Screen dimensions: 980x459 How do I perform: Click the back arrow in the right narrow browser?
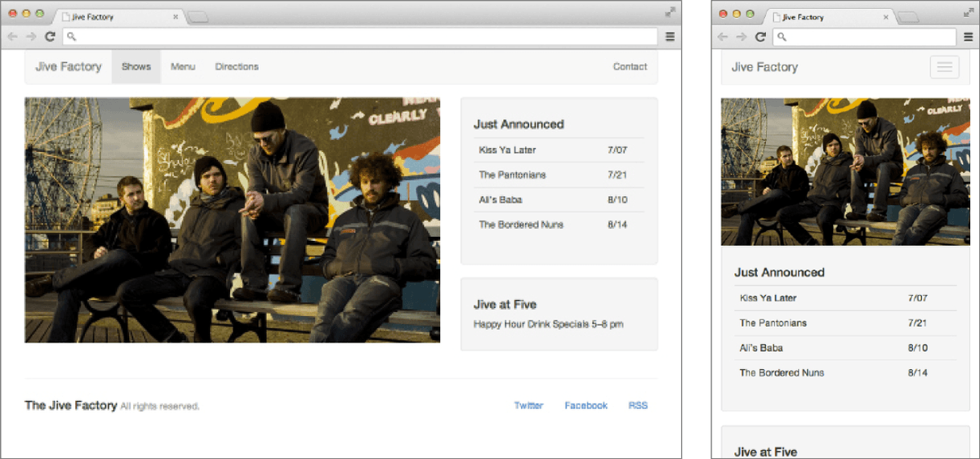point(723,36)
